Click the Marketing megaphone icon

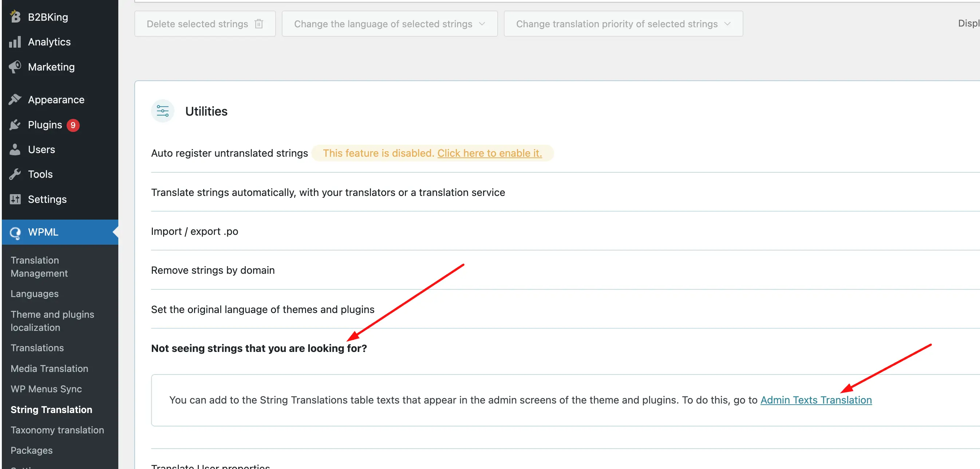coord(15,67)
